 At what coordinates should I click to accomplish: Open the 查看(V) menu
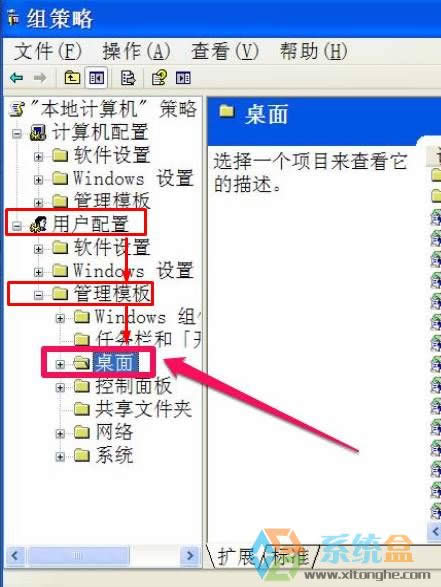[x=225, y=51]
